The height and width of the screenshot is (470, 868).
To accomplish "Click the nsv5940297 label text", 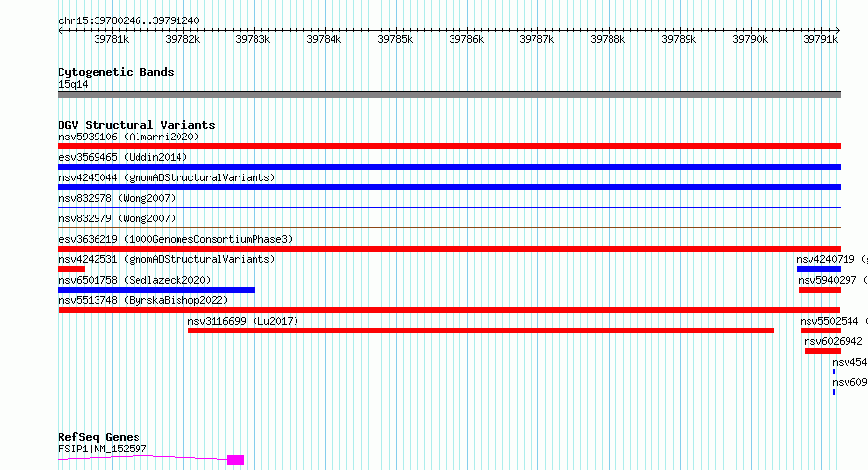I will tap(828, 280).
